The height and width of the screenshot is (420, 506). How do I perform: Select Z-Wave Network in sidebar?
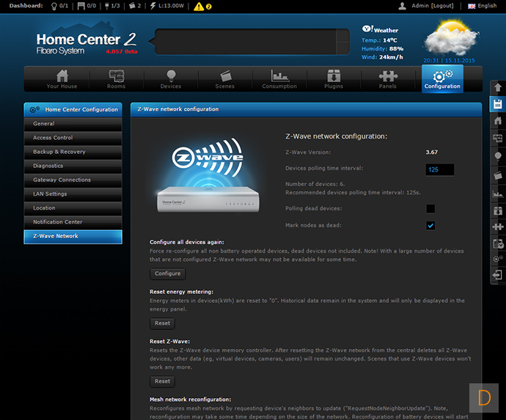click(73, 237)
